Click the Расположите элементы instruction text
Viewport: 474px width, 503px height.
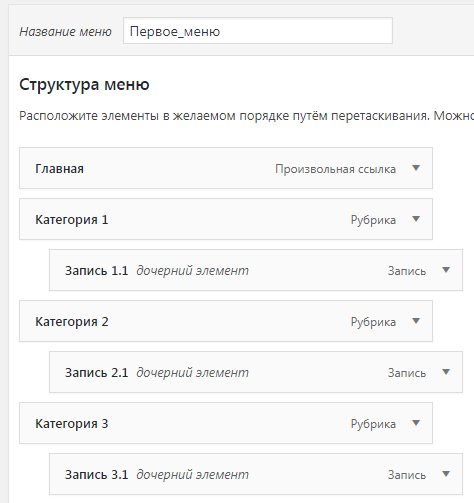246,116
